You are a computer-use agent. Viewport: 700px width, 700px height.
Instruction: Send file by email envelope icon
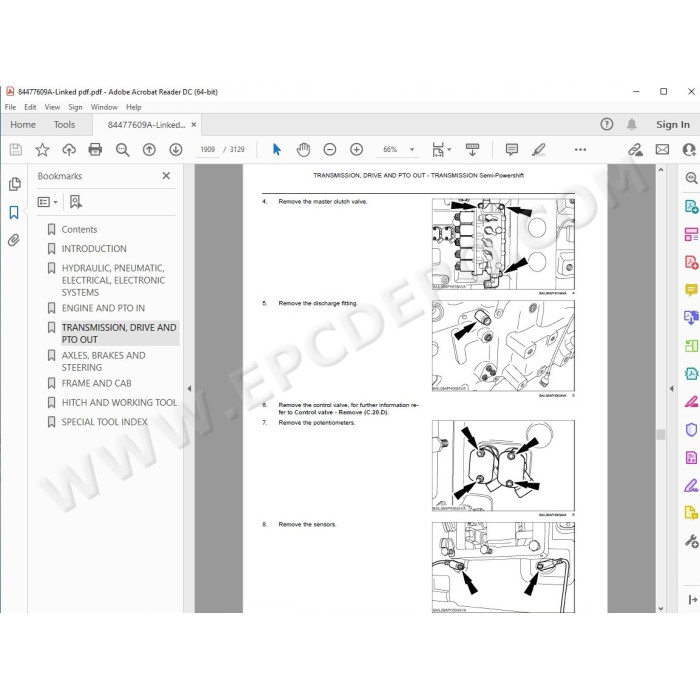pos(662,150)
